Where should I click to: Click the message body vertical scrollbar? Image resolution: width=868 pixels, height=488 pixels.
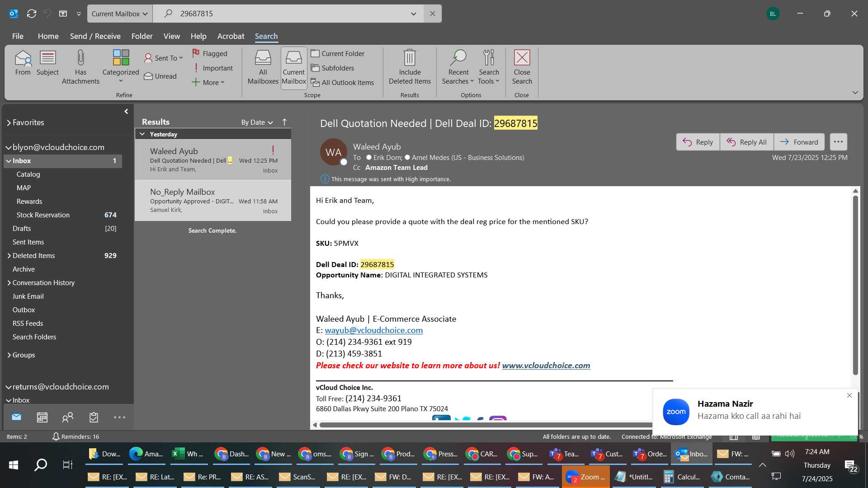855,285
